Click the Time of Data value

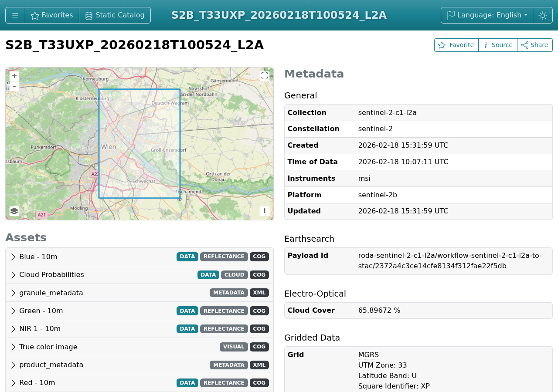tap(403, 162)
